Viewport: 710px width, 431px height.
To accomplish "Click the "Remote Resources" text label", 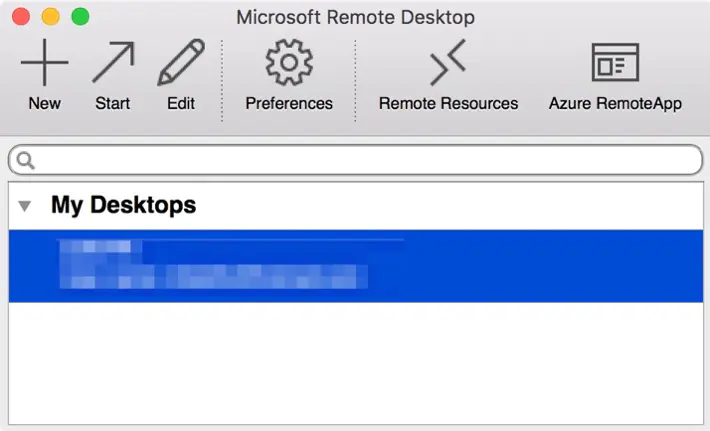I will pos(448,103).
